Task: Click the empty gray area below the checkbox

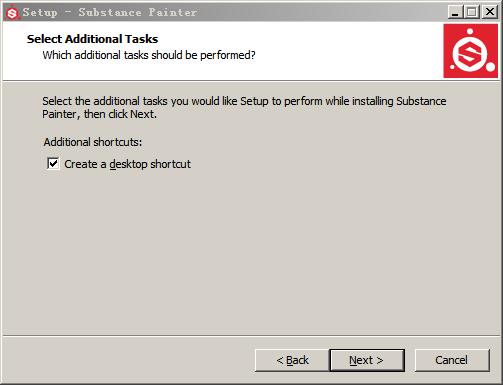Action: point(251,250)
